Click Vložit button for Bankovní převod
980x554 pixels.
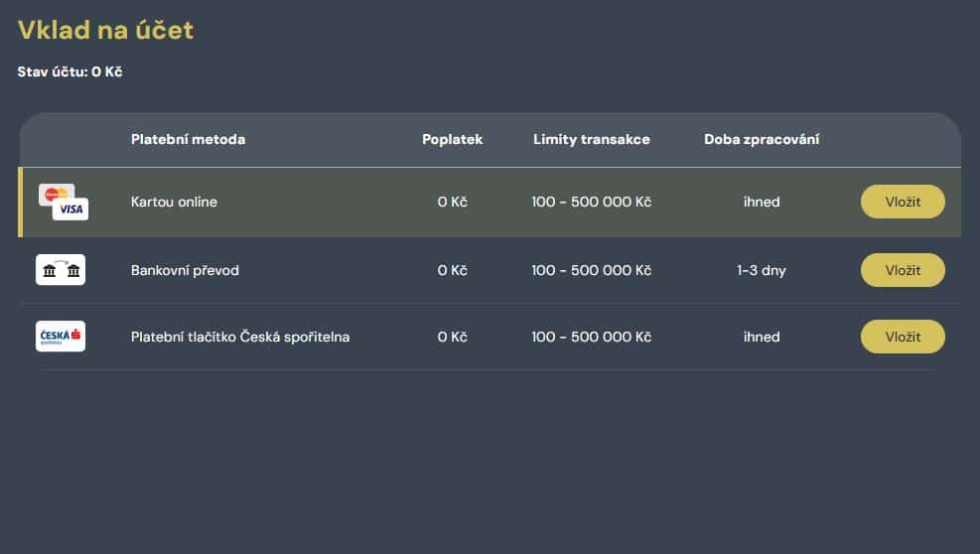click(903, 270)
